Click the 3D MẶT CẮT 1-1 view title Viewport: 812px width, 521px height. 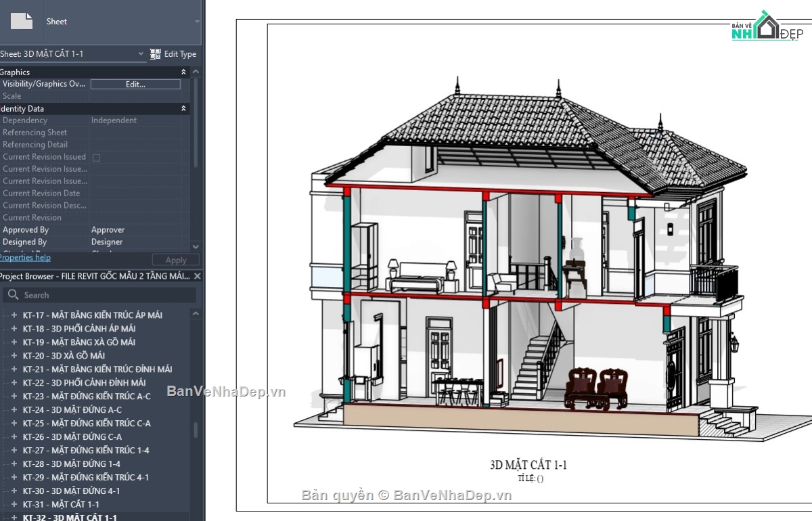pos(528,465)
